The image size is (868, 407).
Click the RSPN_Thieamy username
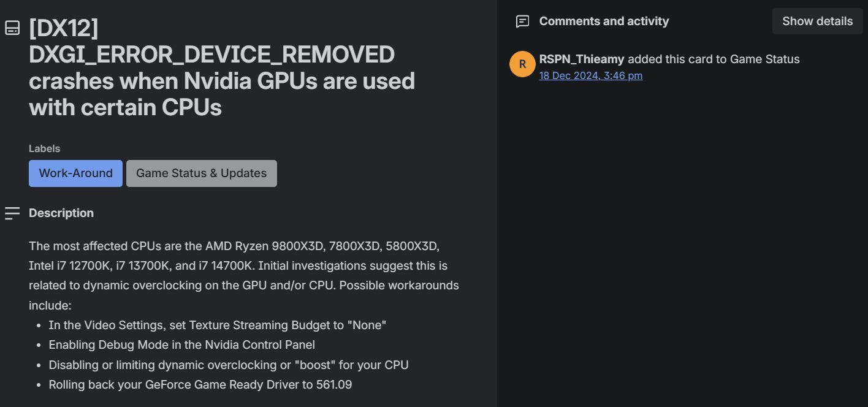click(x=582, y=59)
